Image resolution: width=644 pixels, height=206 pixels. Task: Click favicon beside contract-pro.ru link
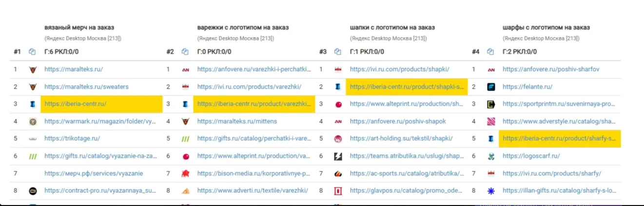(33, 191)
